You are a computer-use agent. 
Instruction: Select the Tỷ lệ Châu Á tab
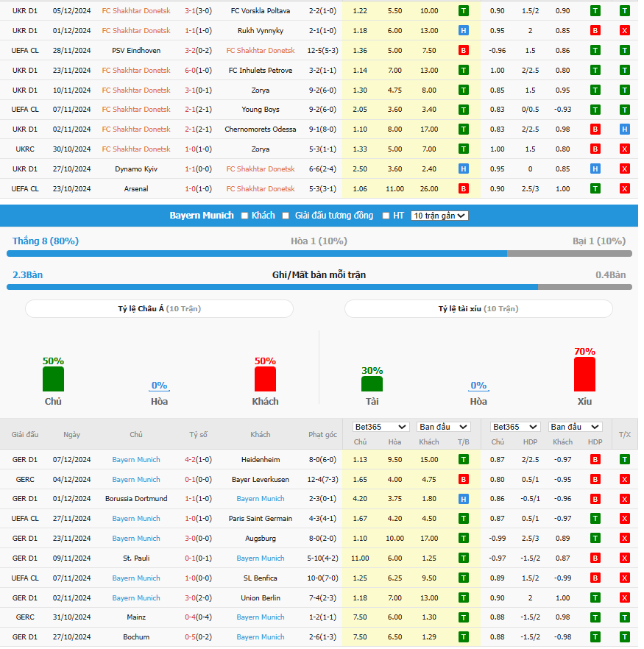160,309
